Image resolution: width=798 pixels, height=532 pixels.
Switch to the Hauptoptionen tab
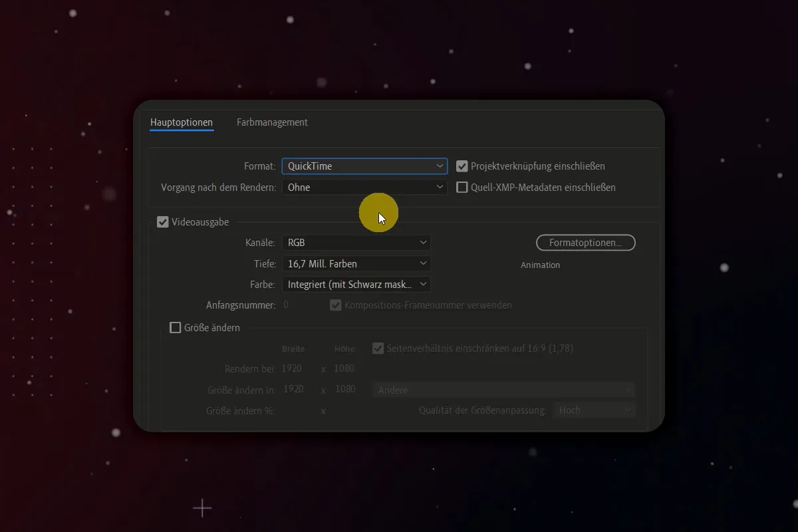pyautogui.click(x=182, y=122)
